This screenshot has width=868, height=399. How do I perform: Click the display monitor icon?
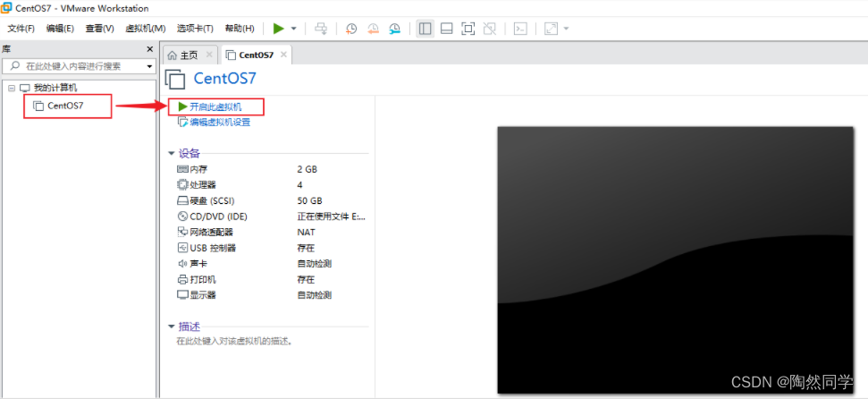pyautogui.click(x=182, y=295)
